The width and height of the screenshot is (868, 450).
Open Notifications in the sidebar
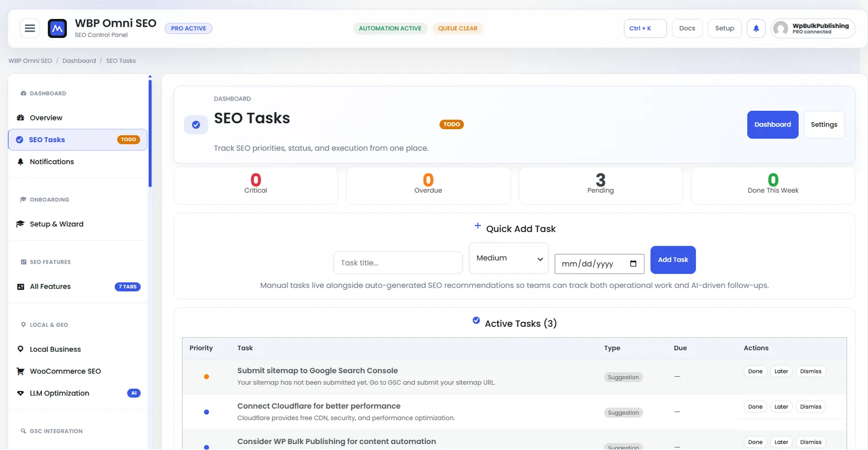pyautogui.click(x=78, y=162)
